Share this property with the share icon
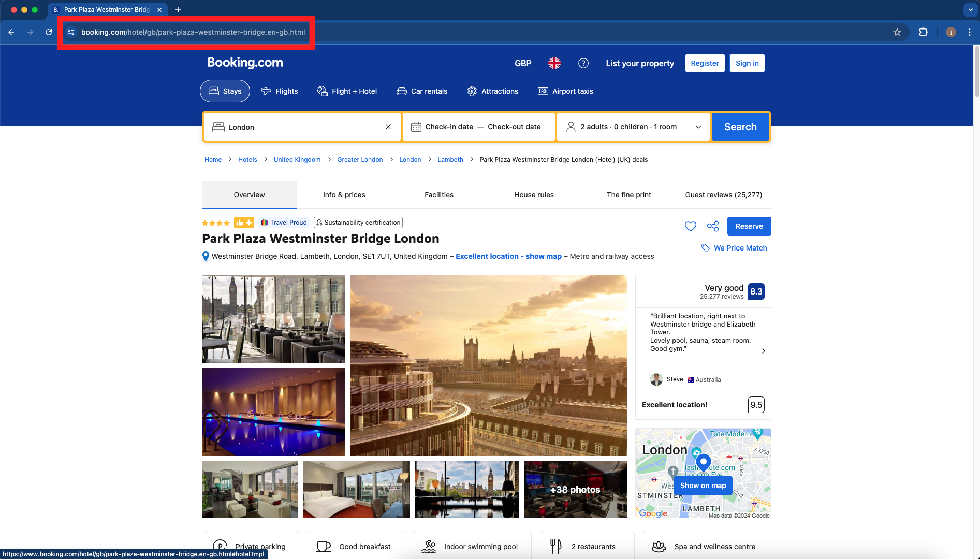 pos(713,226)
